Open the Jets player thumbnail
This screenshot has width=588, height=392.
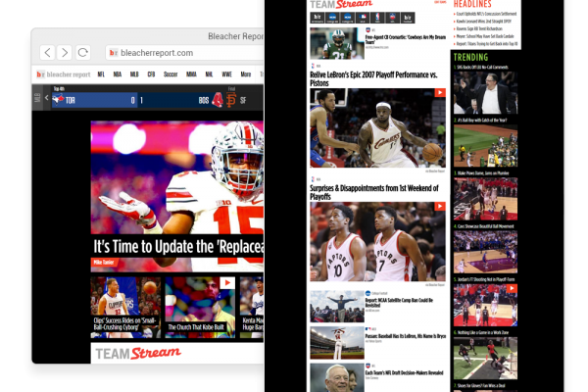pos(337,43)
